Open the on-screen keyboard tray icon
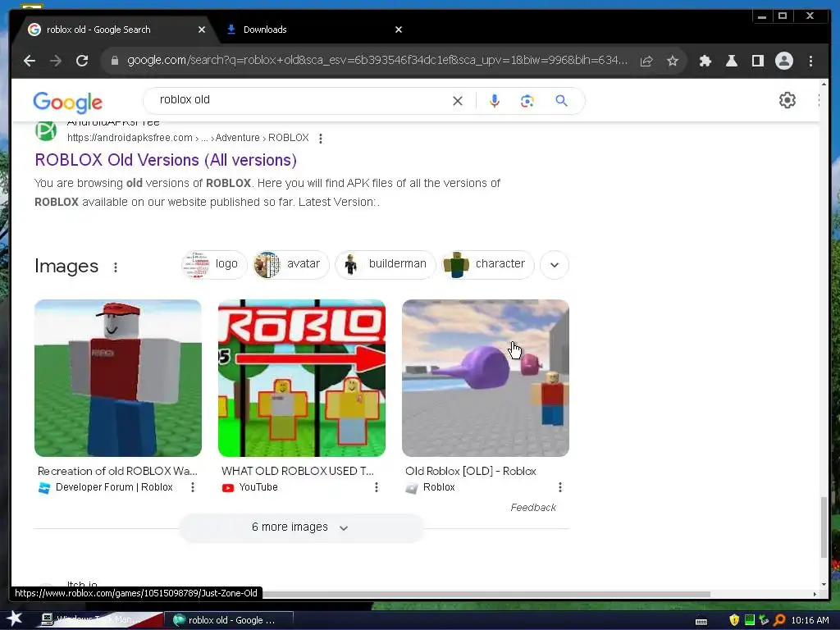 coord(701,621)
